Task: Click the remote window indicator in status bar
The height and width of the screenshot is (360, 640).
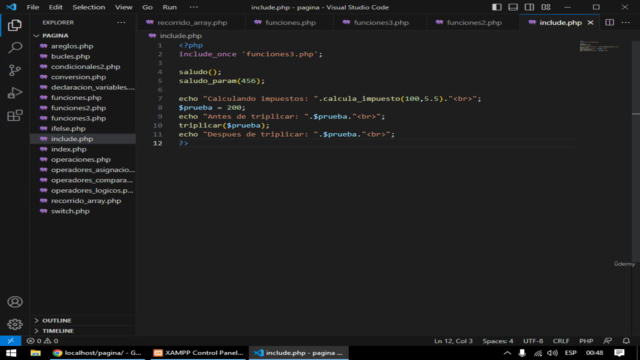Action: (11, 341)
